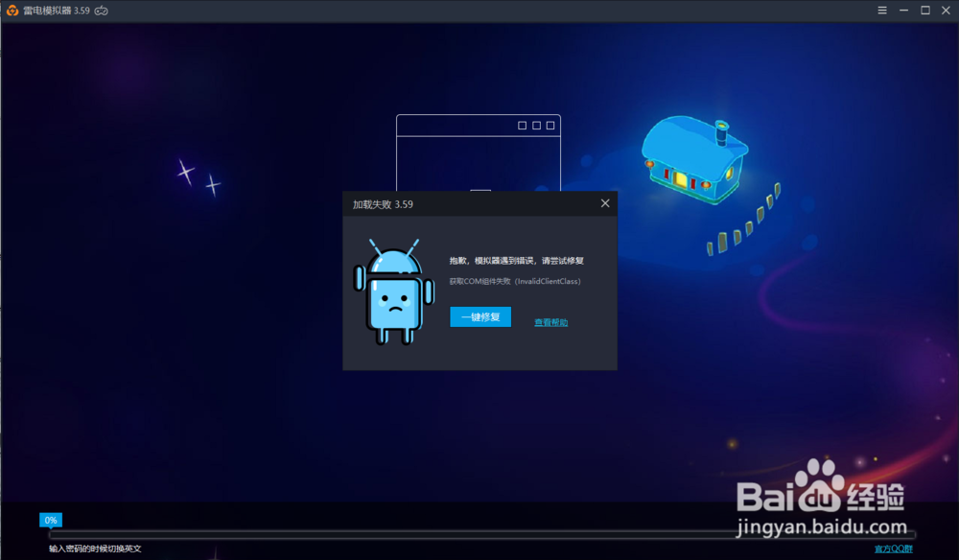Click the 加载失败 3.59 dialog title
Image resolution: width=959 pixels, height=560 pixels.
383,204
